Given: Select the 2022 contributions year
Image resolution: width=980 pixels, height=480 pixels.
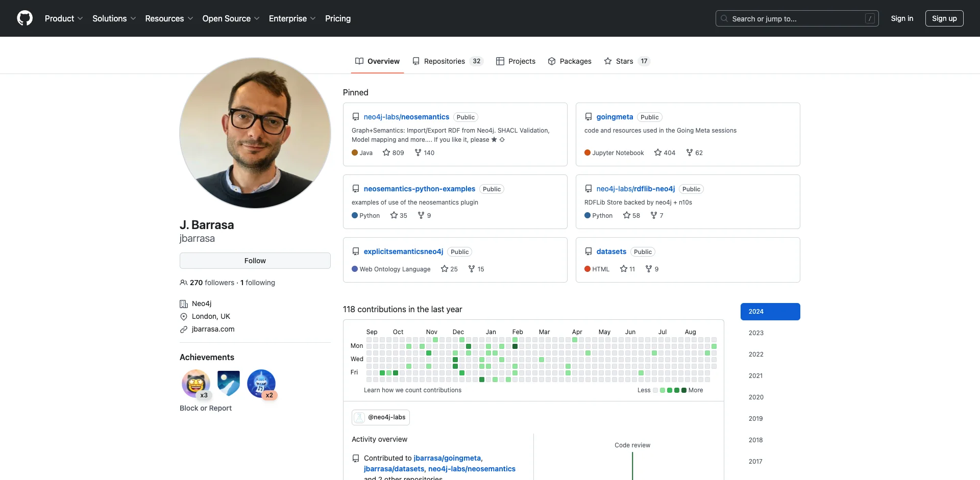Looking at the screenshot, I should (770, 355).
